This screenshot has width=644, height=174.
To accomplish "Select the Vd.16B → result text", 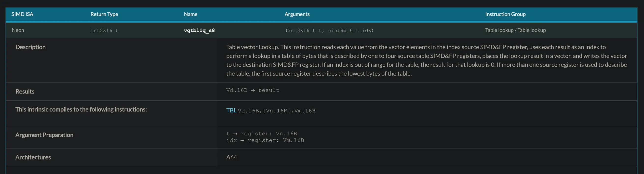I will (253, 90).
